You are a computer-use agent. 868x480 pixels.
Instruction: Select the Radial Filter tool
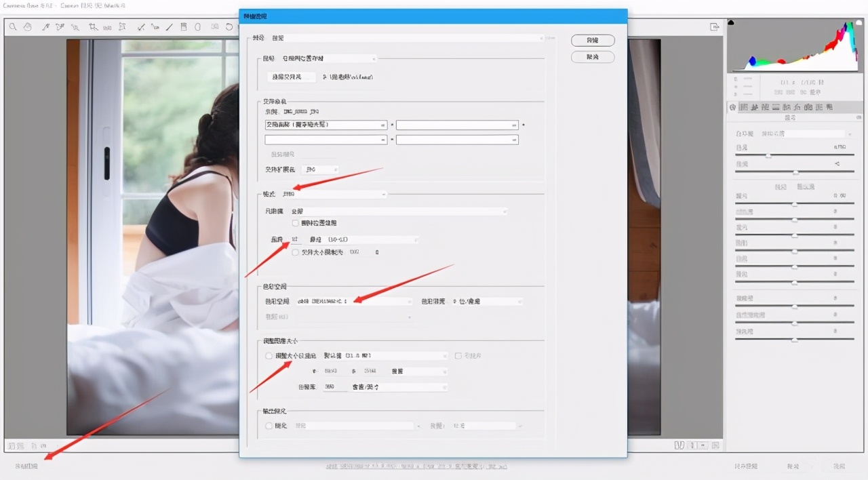(x=198, y=27)
